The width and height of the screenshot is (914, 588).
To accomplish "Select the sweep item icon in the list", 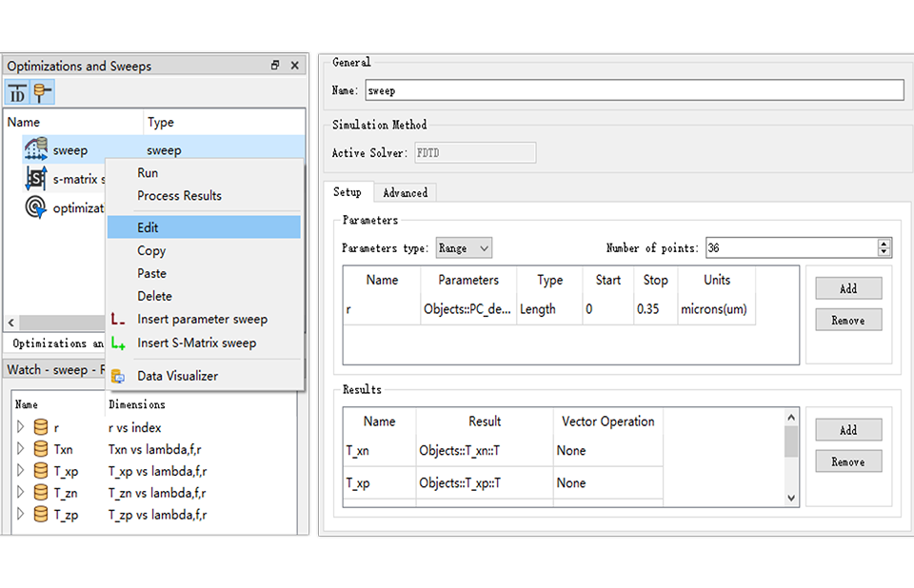I will click(x=36, y=149).
